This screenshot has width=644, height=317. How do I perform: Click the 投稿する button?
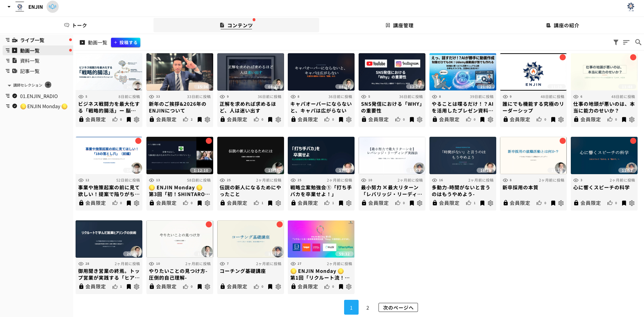pos(125,42)
